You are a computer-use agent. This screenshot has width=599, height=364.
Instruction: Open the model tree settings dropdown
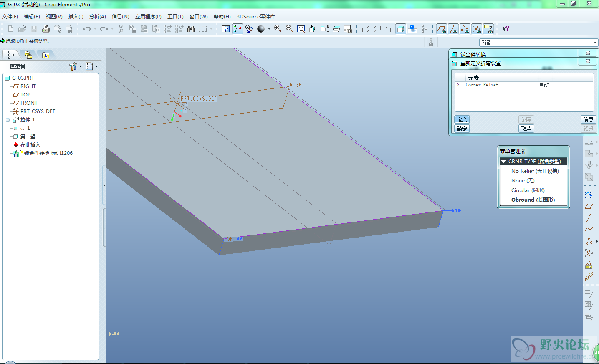click(76, 66)
